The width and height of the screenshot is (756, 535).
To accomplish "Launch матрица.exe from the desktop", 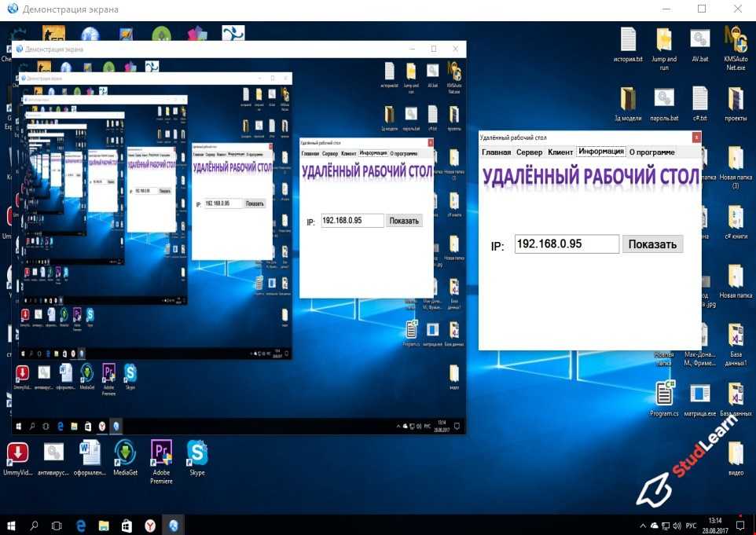I will pos(699,399).
